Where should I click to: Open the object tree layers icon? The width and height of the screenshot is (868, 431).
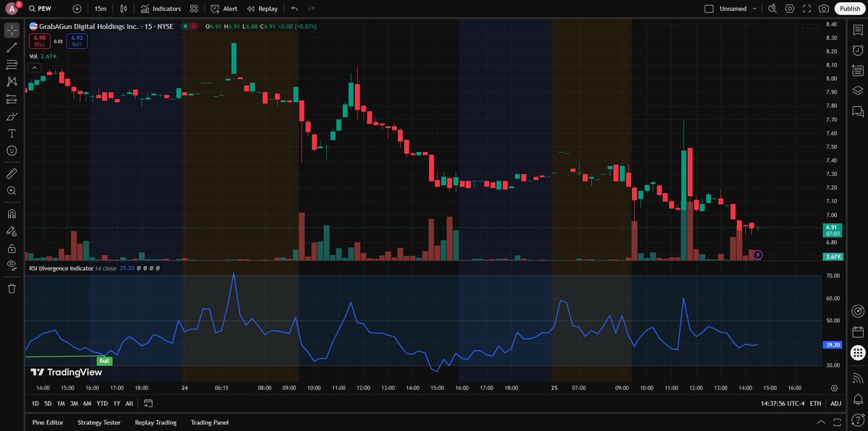[857, 90]
